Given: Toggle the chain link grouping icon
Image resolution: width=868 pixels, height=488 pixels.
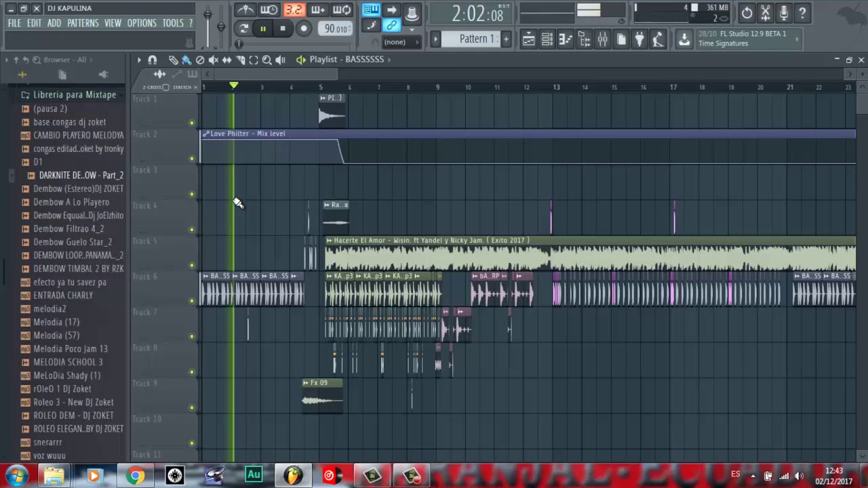Looking at the screenshot, I should [x=391, y=26].
